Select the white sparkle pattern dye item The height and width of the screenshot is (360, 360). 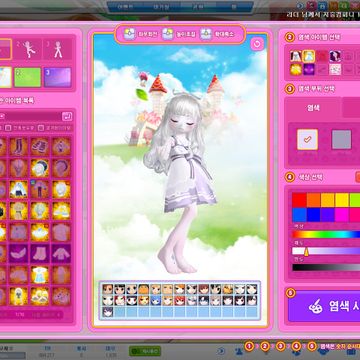[335, 69]
